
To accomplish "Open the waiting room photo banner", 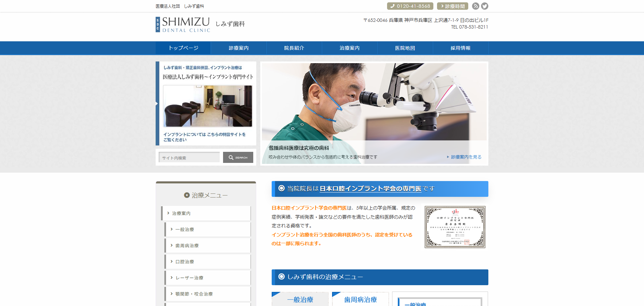I will click(x=208, y=106).
